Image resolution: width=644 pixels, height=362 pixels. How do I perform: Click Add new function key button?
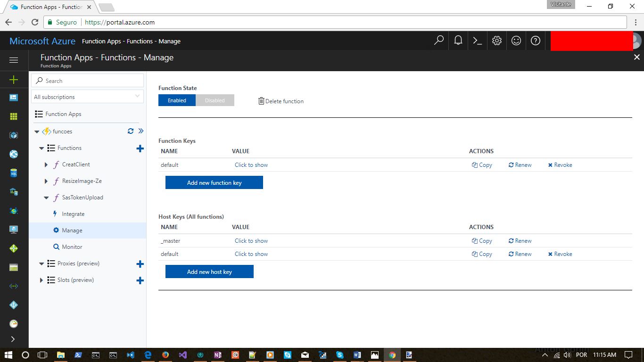point(214,182)
